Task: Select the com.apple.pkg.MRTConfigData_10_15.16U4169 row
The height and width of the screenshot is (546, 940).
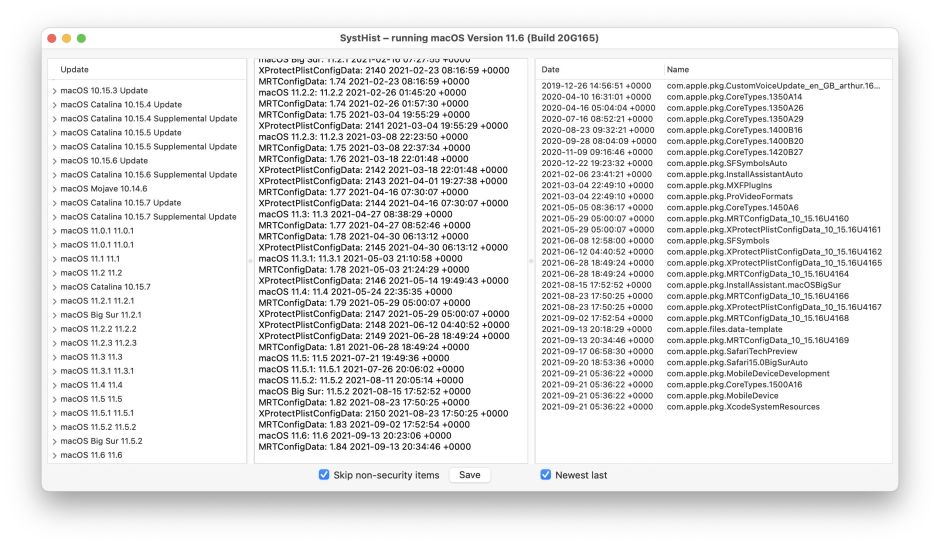Action: pyautogui.click(x=711, y=340)
